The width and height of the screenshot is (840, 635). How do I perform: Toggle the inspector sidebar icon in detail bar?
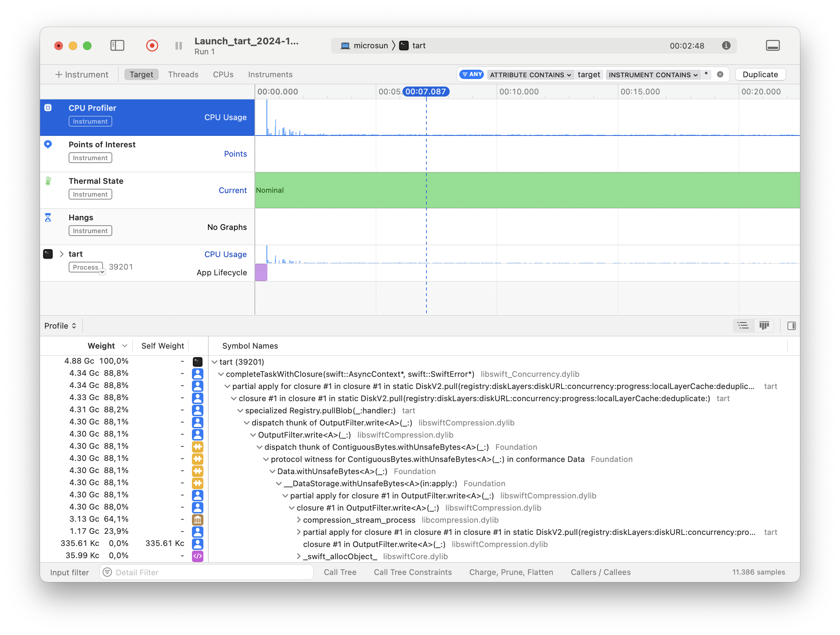pyautogui.click(x=791, y=326)
